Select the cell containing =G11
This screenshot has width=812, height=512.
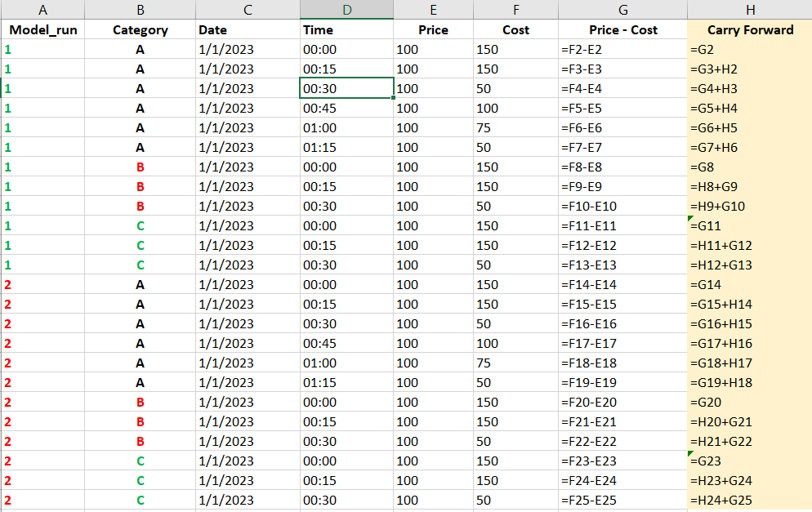750,225
